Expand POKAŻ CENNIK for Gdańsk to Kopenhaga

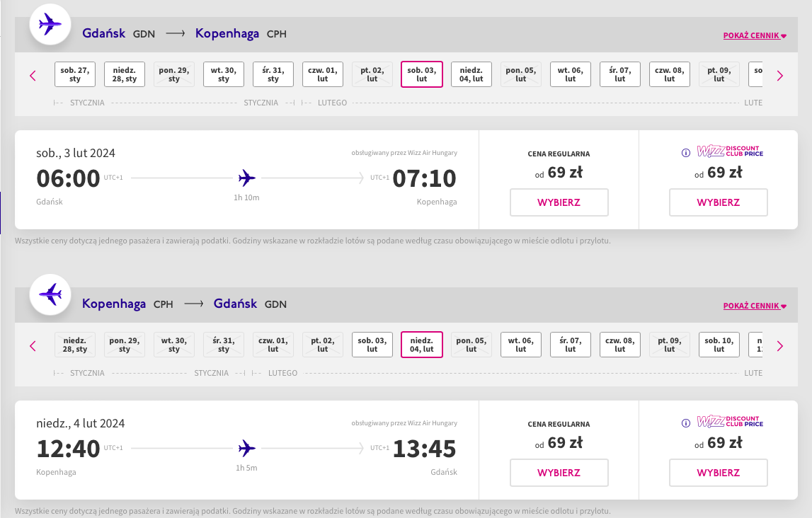coord(755,35)
